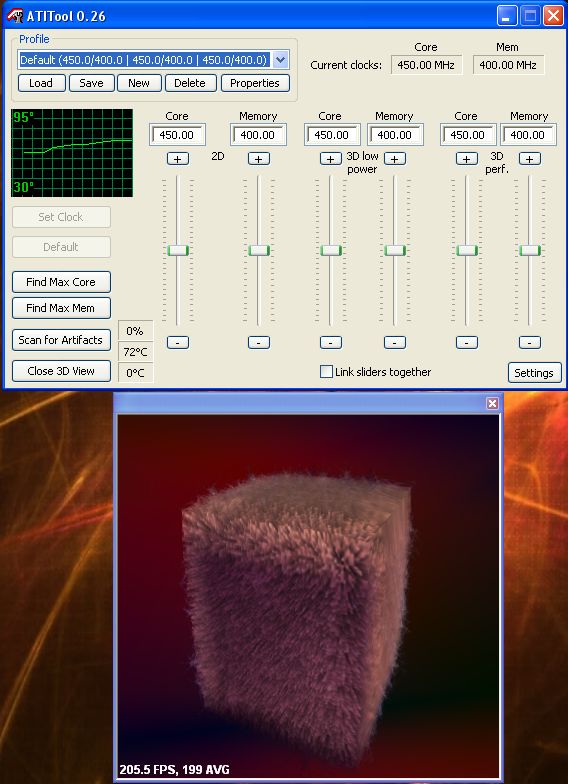Click the 3D low power Core slider thumb
The height and width of the screenshot is (784, 568).
(x=330, y=250)
